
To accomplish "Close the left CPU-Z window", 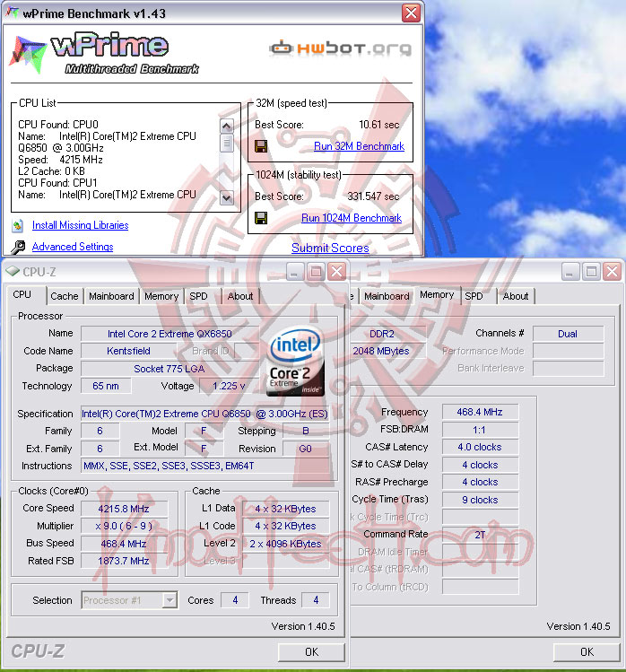I will pos(337,272).
